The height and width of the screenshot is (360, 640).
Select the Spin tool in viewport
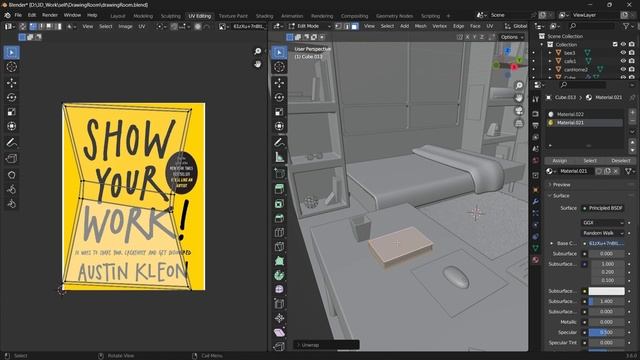click(279, 275)
